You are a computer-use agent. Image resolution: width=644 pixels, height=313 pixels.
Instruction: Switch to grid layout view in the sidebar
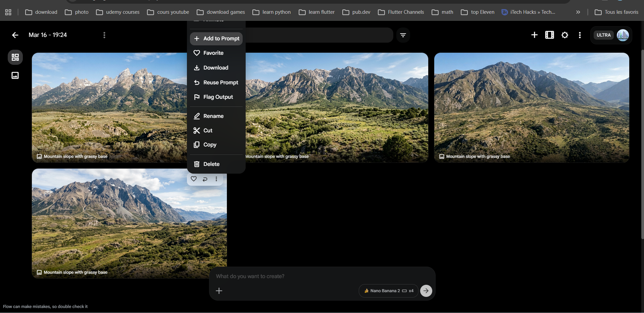point(15,57)
